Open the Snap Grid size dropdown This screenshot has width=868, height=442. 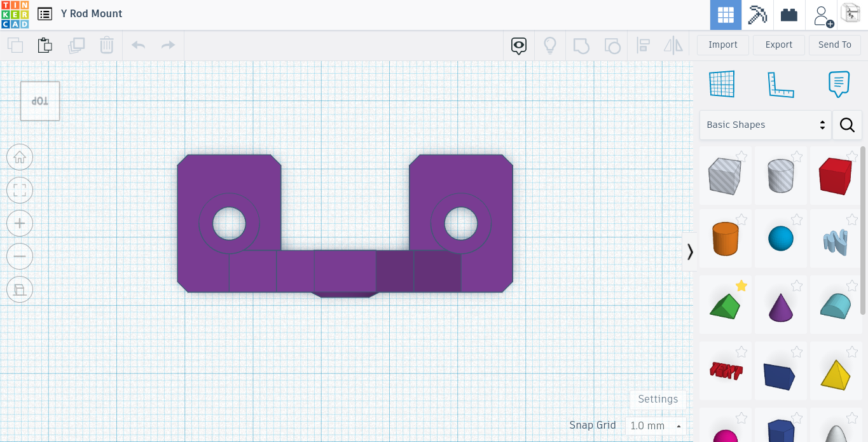point(656,425)
